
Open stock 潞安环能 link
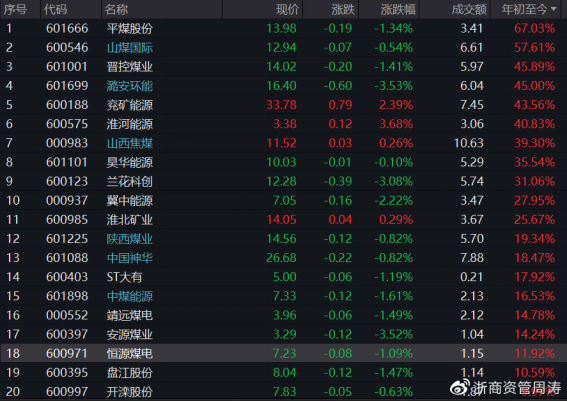point(130,86)
